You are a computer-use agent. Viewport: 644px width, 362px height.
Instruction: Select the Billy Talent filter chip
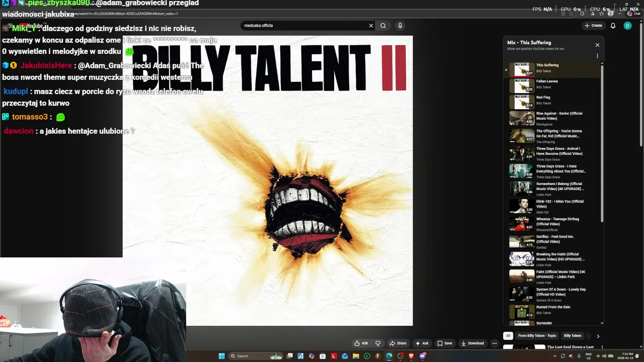573,336
